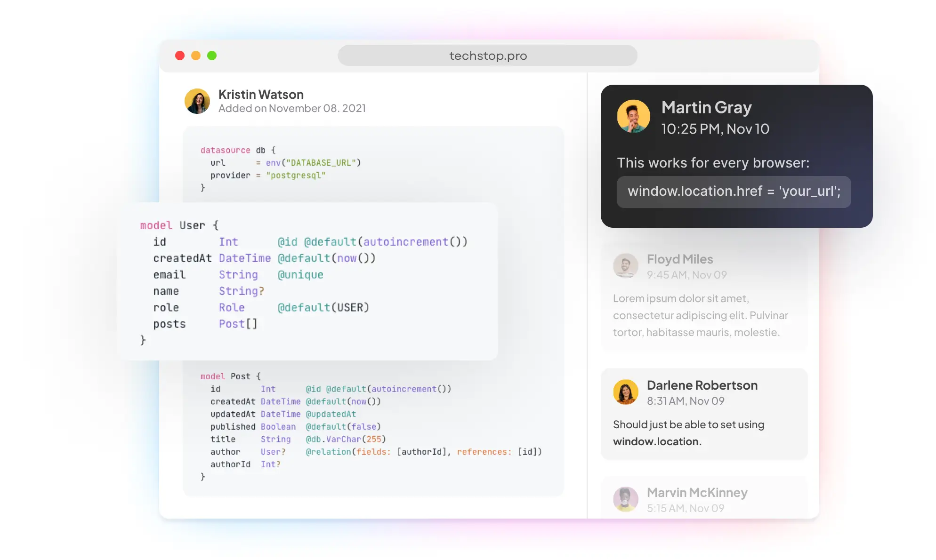Screen dimensions: 936x560
Task: Click Floyd Miles' avatar
Action: click(x=625, y=266)
